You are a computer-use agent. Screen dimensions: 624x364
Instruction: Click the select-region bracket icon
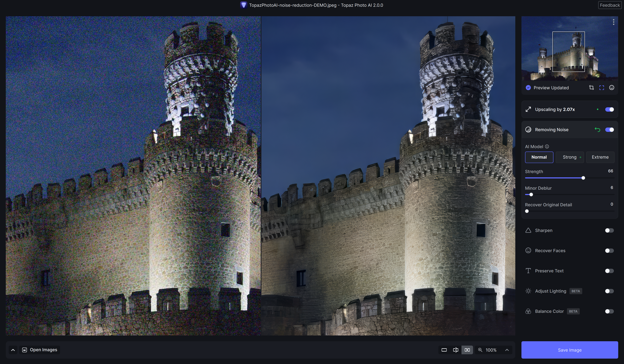(x=601, y=88)
